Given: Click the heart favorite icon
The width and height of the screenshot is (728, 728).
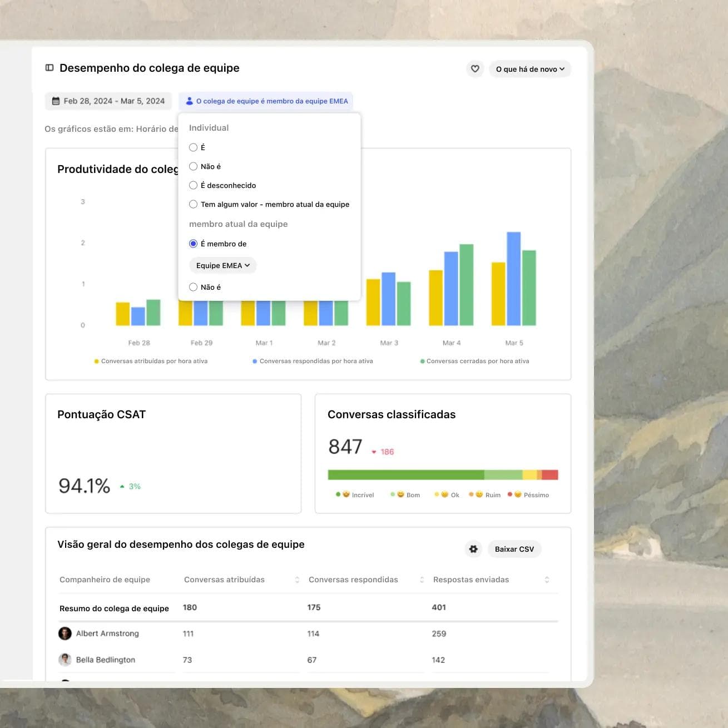Looking at the screenshot, I should pyautogui.click(x=475, y=69).
